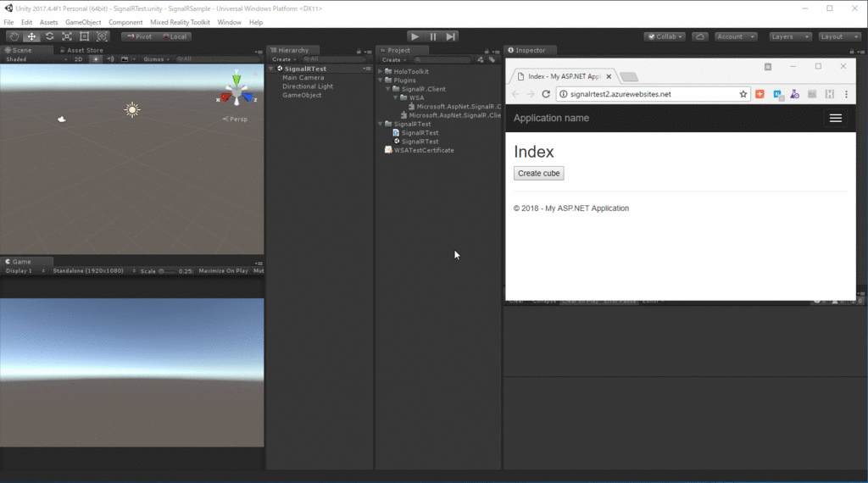
Task: Close the Index - My ASP.NET browser tab
Action: (609, 76)
